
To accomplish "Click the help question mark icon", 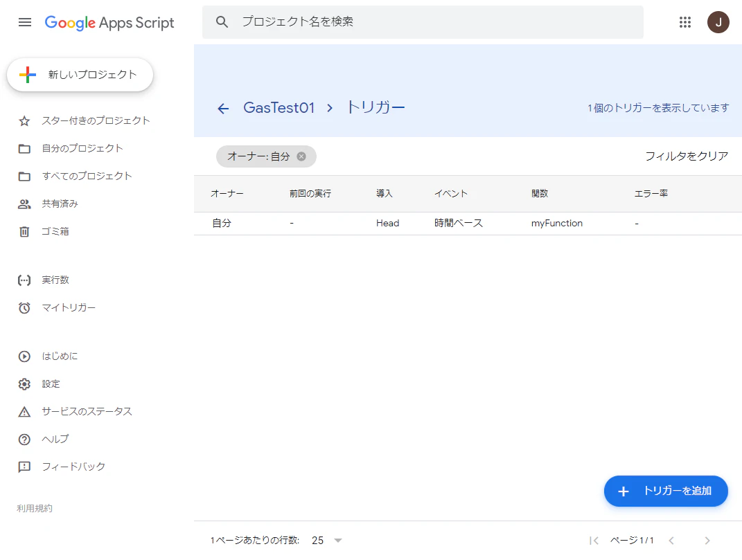I will [24, 440].
